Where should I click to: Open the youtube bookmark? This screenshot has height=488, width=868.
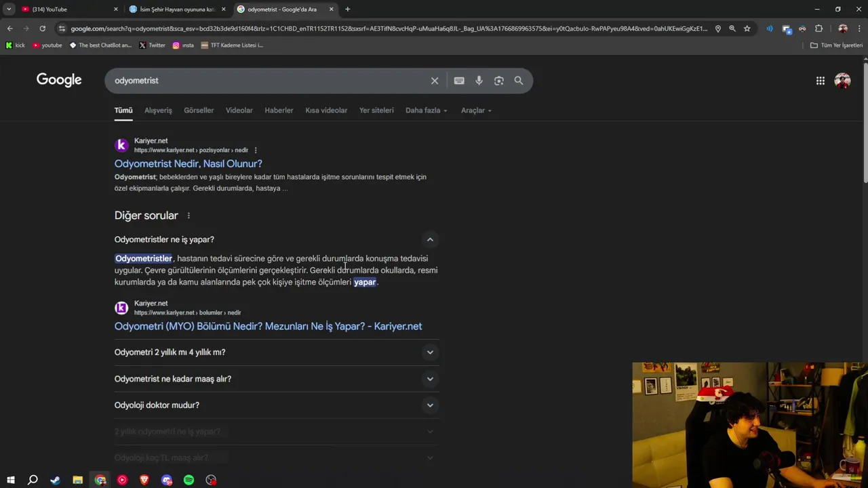[47, 45]
